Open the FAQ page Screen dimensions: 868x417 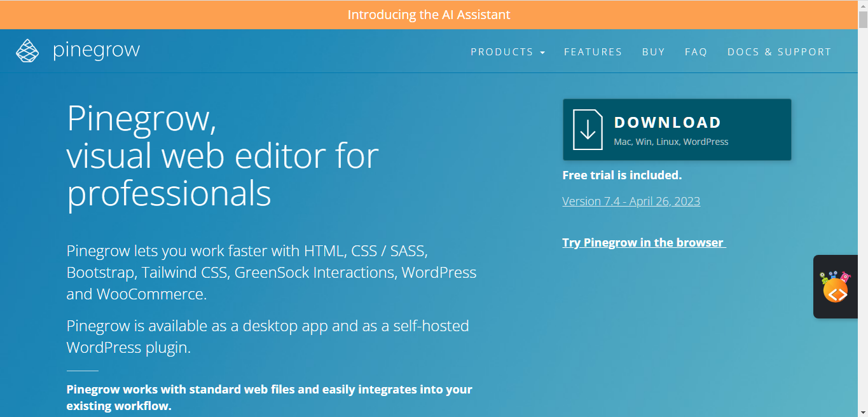pyautogui.click(x=696, y=51)
